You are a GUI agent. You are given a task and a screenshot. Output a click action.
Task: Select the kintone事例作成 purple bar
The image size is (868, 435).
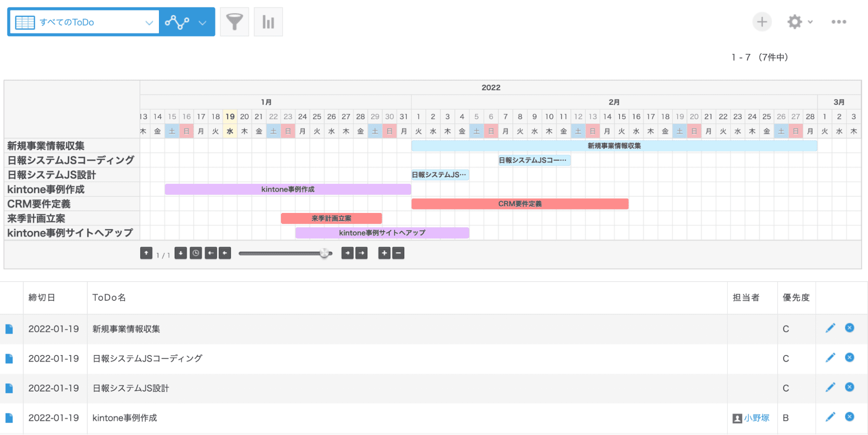[x=288, y=189]
